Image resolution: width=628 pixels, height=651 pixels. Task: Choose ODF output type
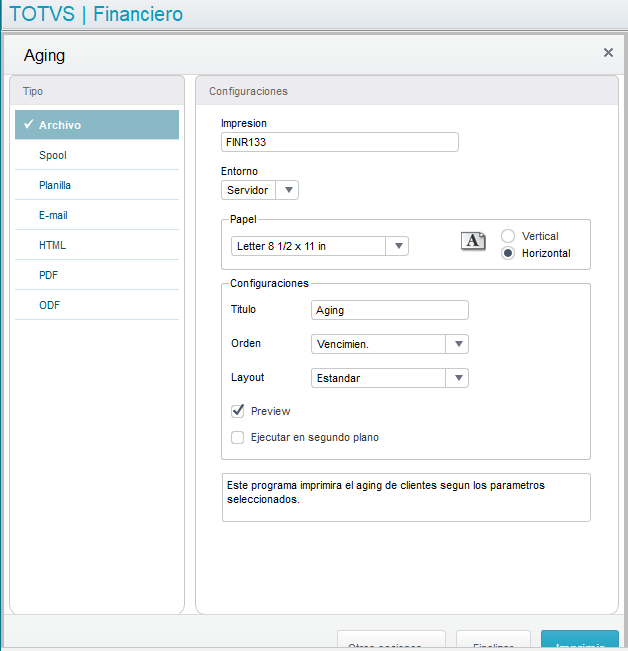coord(97,305)
